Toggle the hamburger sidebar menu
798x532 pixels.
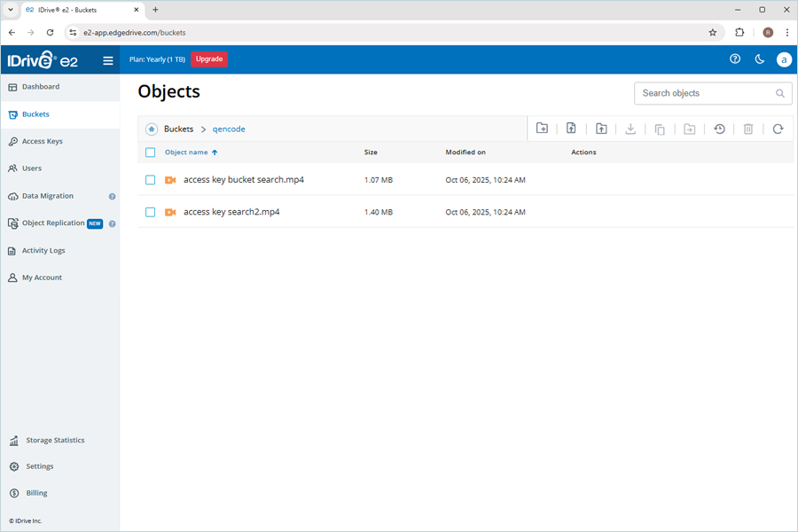click(x=108, y=60)
